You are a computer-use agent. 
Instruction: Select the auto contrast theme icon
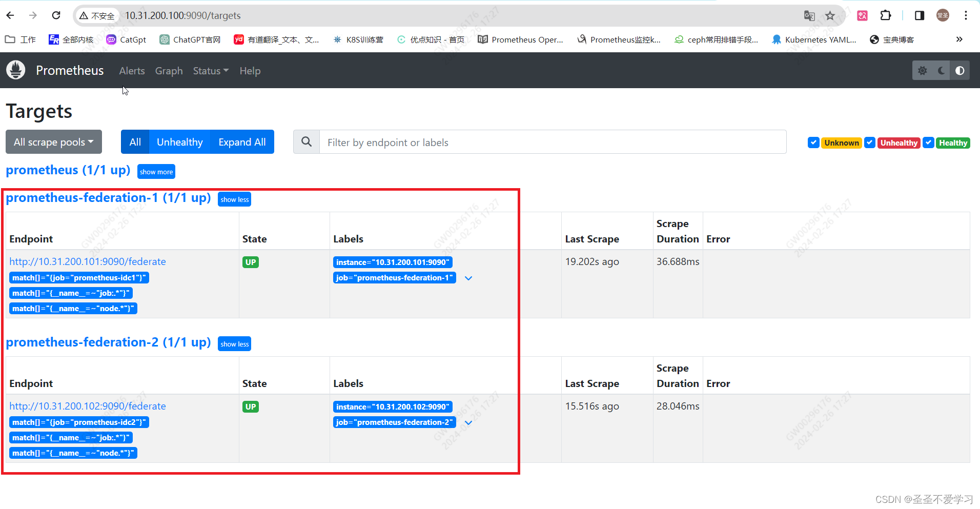click(x=960, y=71)
